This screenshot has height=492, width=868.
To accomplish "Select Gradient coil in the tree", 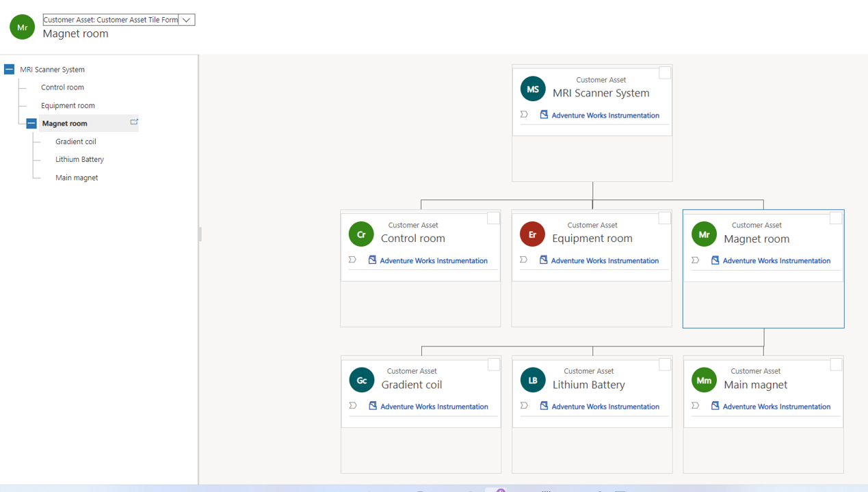I will click(76, 141).
